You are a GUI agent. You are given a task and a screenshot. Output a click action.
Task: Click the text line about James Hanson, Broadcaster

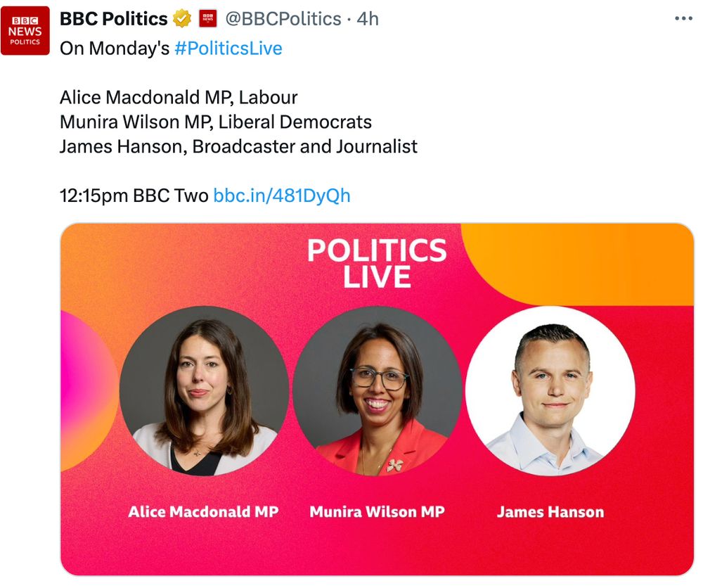point(238,147)
